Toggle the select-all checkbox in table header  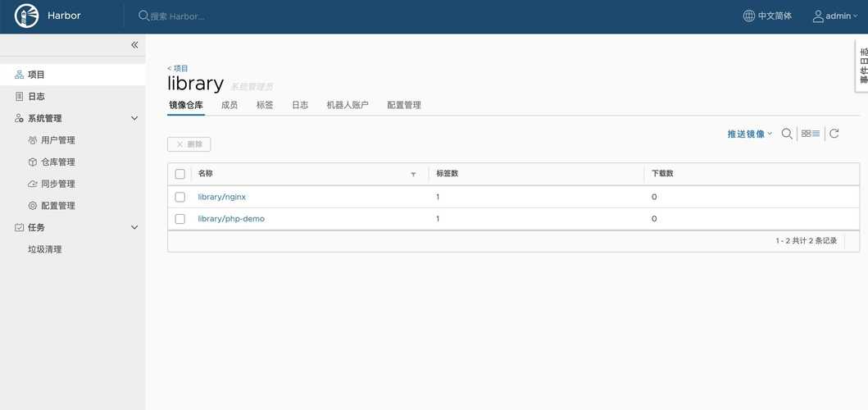click(180, 174)
